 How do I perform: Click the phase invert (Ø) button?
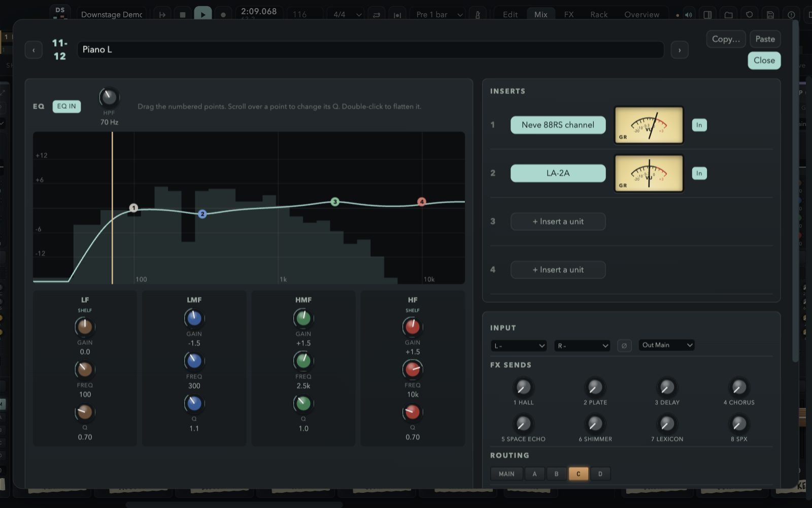(624, 345)
